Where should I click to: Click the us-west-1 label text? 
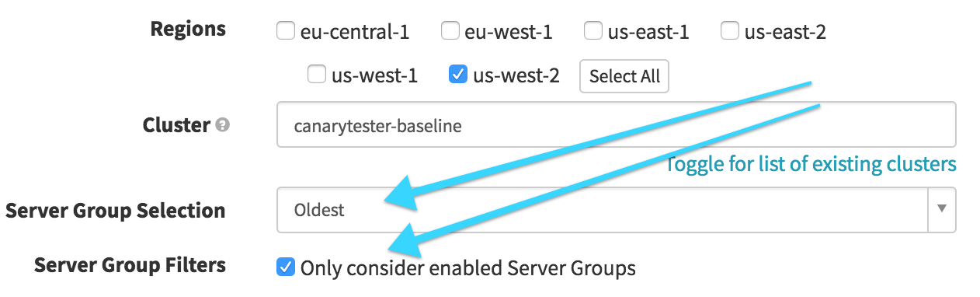tap(374, 75)
